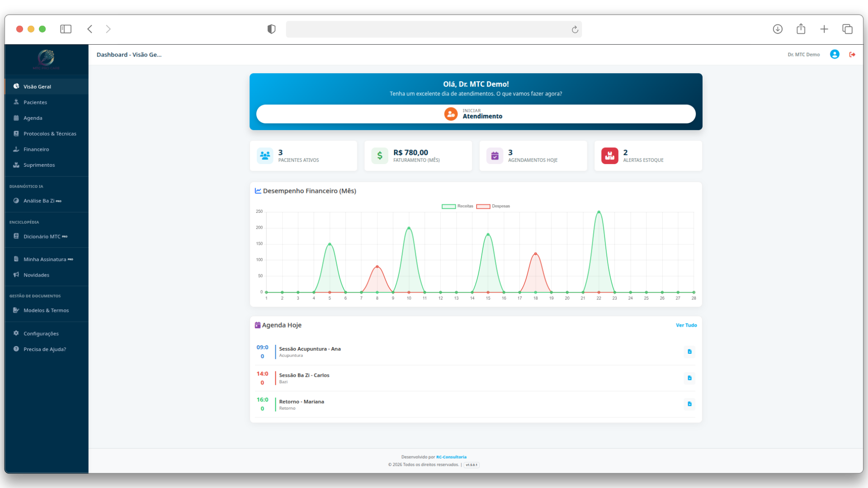Screen dimensions: 868x488
Task: Open the user profile avatar icon
Action: click(835, 55)
